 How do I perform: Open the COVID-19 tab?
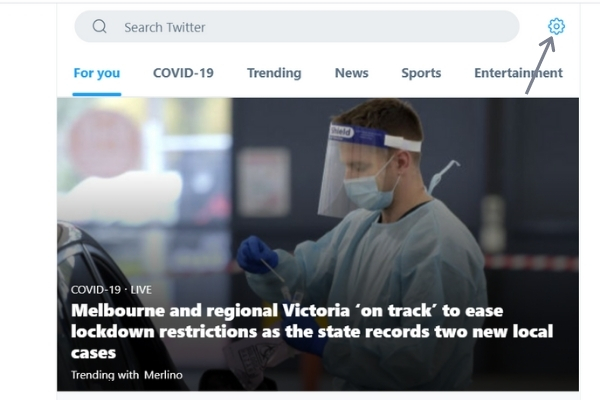tap(183, 73)
